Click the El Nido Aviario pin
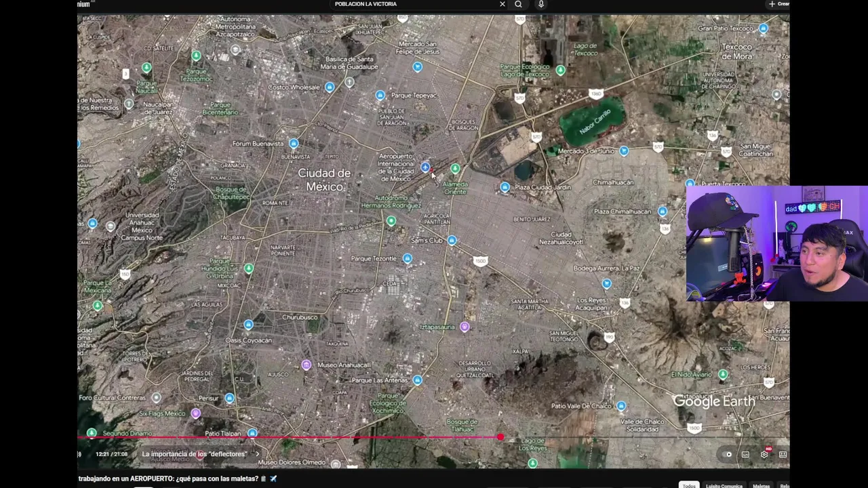This screenshot has width=868, height=488. point(723,374)
